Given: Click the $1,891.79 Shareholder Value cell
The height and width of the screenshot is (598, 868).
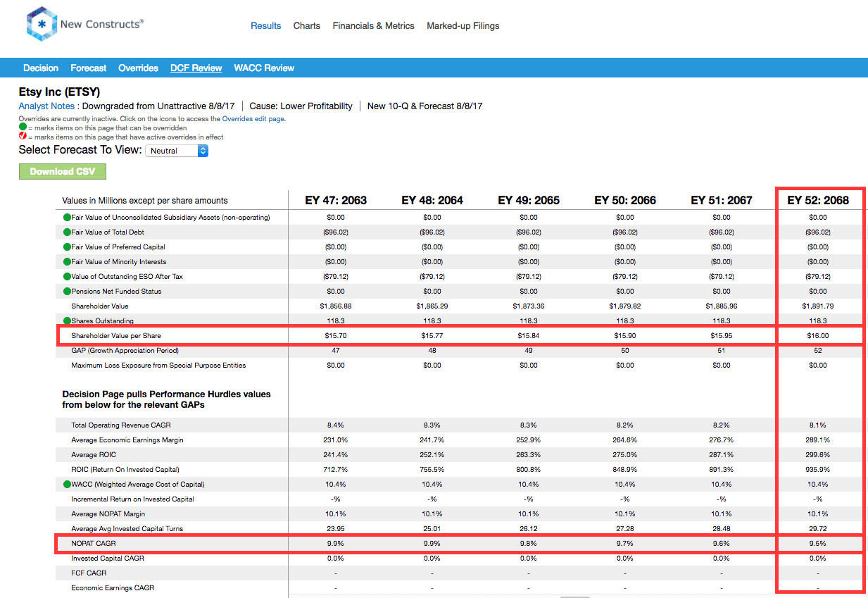Looking at the screenshot, I should tap(818, 306).
